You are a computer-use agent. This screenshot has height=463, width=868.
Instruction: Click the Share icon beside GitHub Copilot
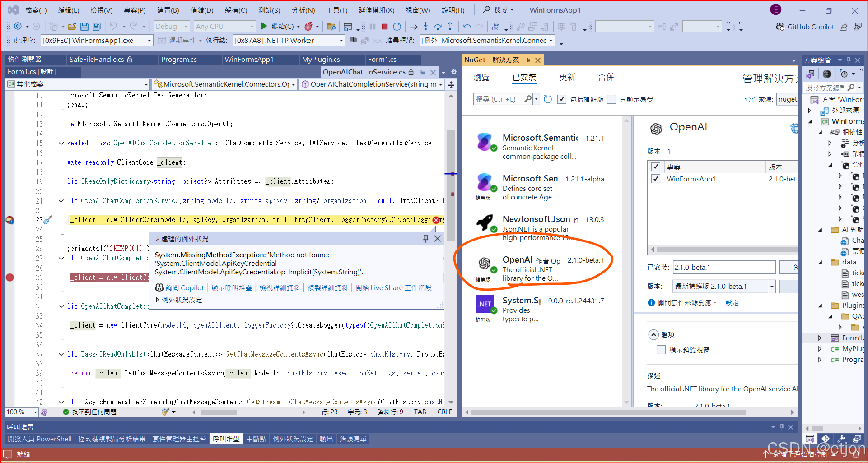[843, 27]
